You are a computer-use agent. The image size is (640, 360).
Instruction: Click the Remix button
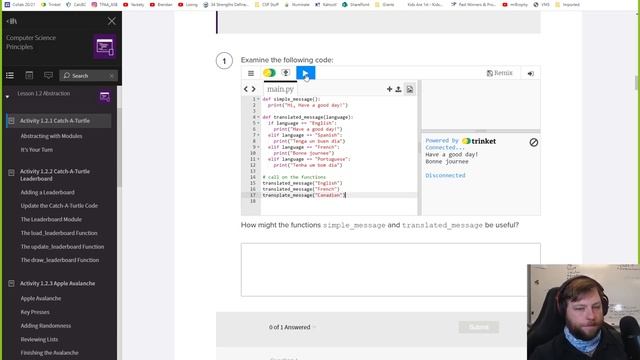(x=499, y=73)
